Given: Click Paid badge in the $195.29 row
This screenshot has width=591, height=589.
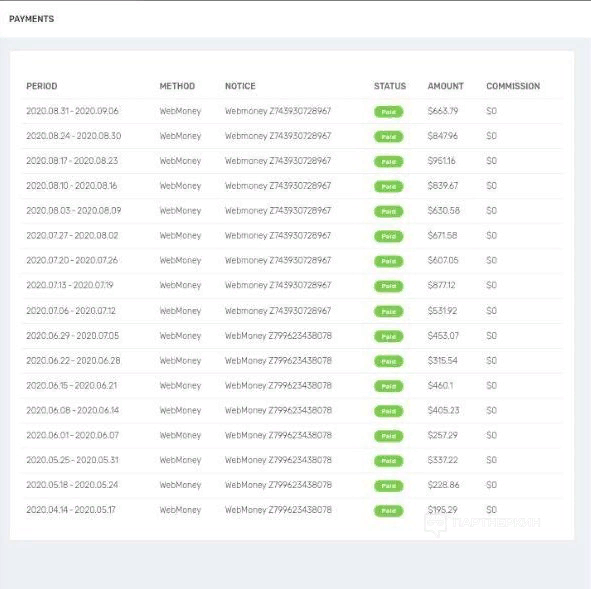Looking at the screenshot, I should [389, 511].
